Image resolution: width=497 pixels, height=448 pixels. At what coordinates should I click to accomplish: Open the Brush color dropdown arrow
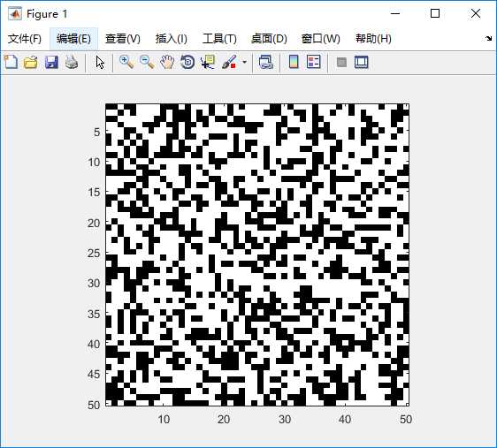tap(244, 62)
